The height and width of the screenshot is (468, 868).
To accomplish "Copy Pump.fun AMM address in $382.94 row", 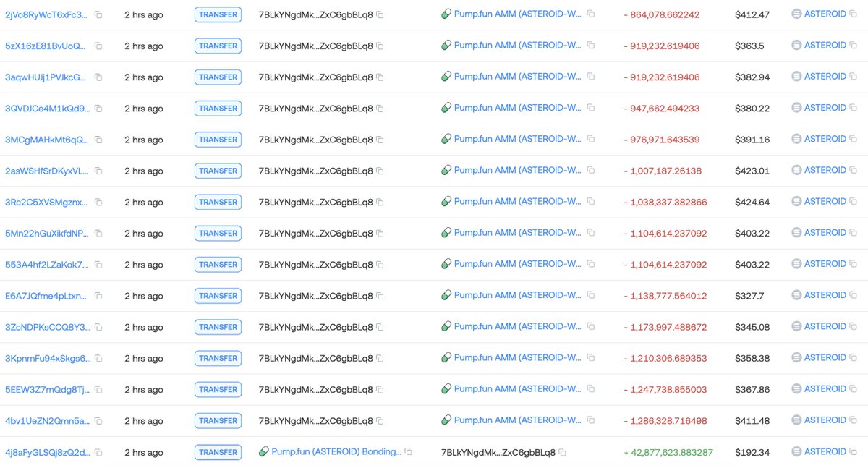I will pos(591,76).
